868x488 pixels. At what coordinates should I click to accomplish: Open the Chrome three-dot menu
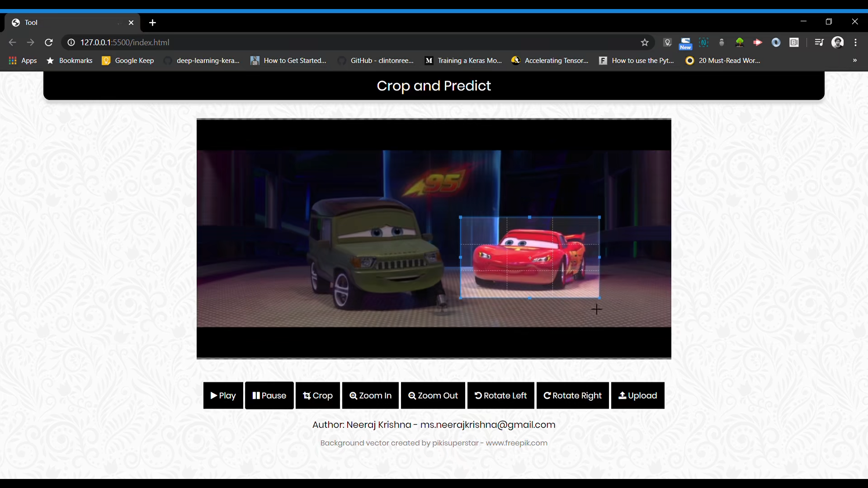[x=855, y=42]
